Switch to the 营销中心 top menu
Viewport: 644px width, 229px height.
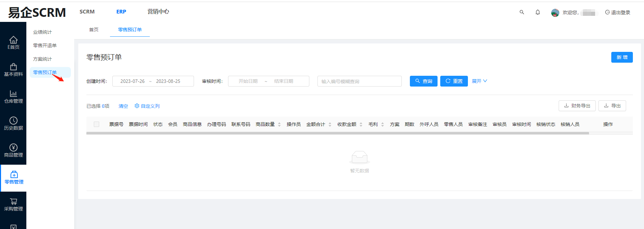pyautogui.click(x=158, y=12)
